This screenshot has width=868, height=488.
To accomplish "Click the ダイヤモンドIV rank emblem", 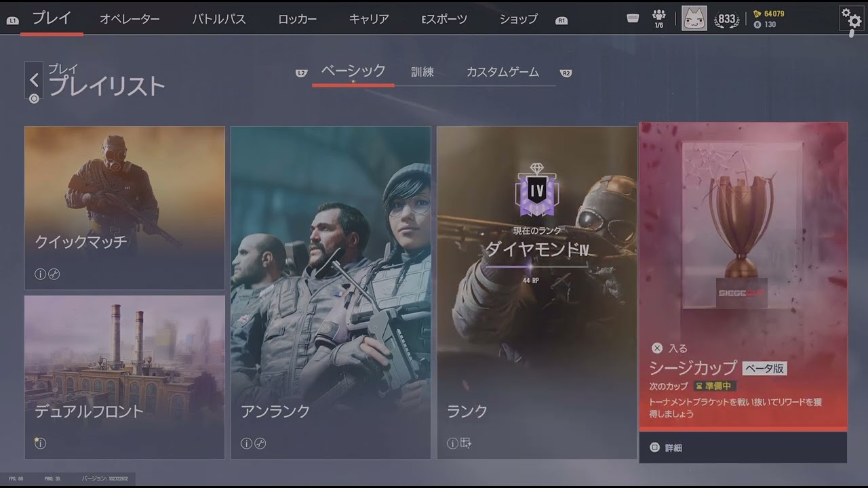I will pyautogui.click(x=537, y=190).
